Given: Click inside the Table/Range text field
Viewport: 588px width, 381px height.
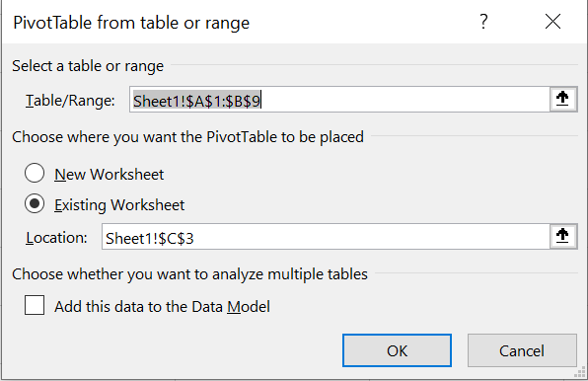Looking at the screenshot, I should (x=339, y=100).
